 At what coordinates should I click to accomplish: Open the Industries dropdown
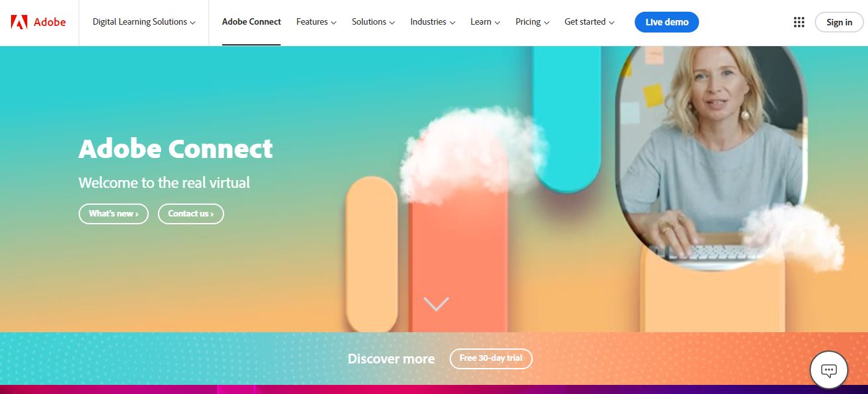[433, 22]
